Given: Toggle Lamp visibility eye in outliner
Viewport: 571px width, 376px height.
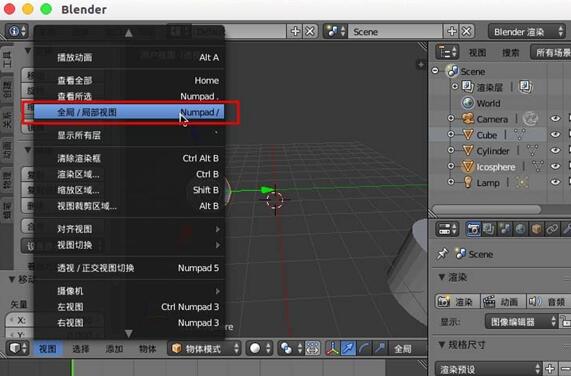Looking at the screenshot, I should pyautogui.click(x=555, y=182).
